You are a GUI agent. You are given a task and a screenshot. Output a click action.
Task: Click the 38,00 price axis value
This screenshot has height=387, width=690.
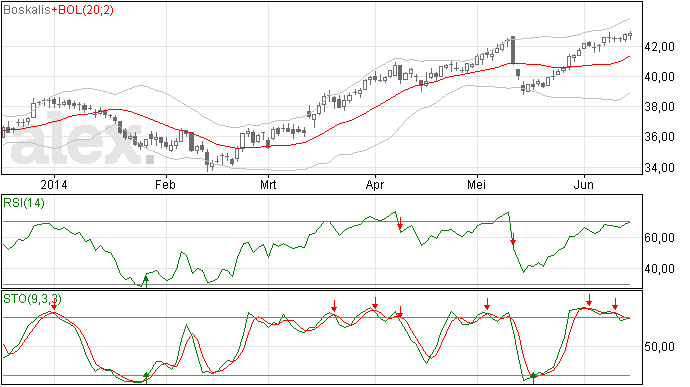pos(659,107)
